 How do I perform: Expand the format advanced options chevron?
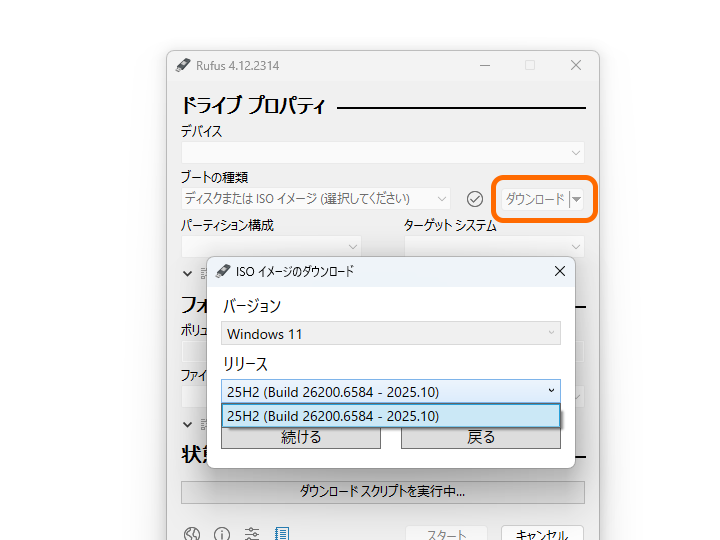pyautogui.click(x=187, y=424)
